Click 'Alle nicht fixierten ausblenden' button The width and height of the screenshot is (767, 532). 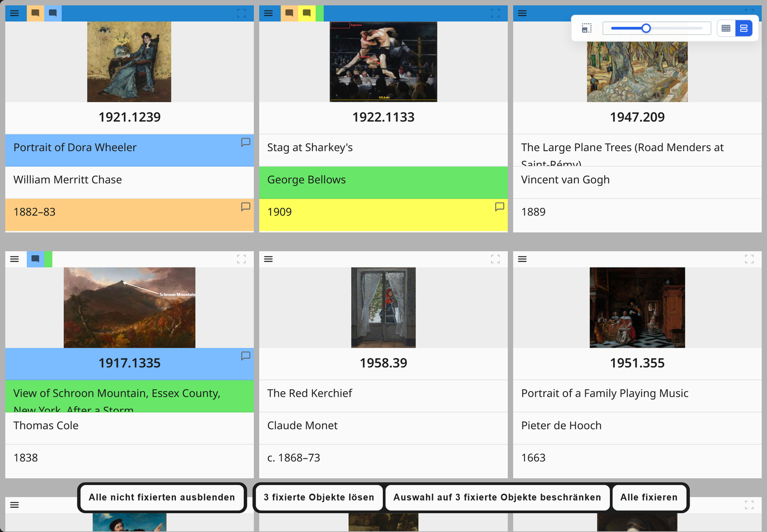pos(162,497)
